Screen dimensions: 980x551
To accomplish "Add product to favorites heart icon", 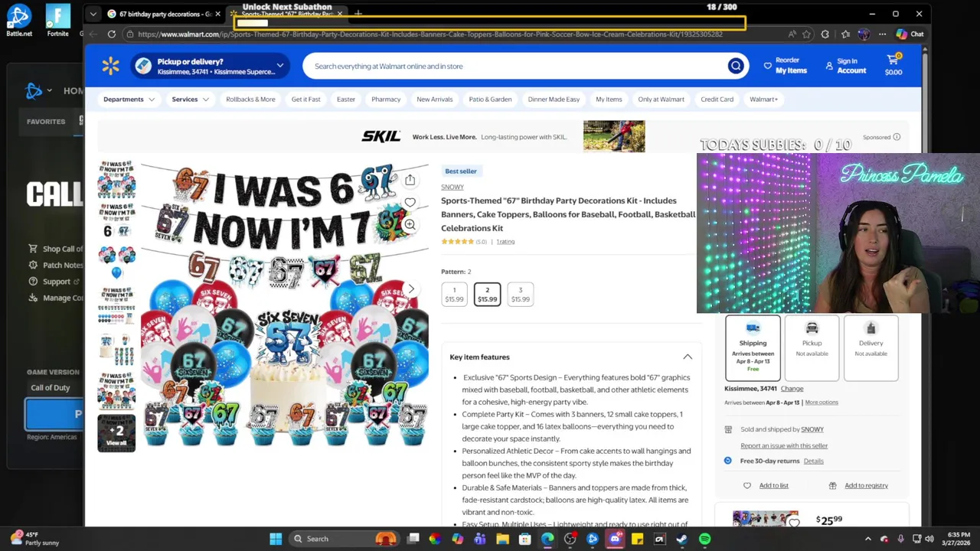I will point(410,203).
